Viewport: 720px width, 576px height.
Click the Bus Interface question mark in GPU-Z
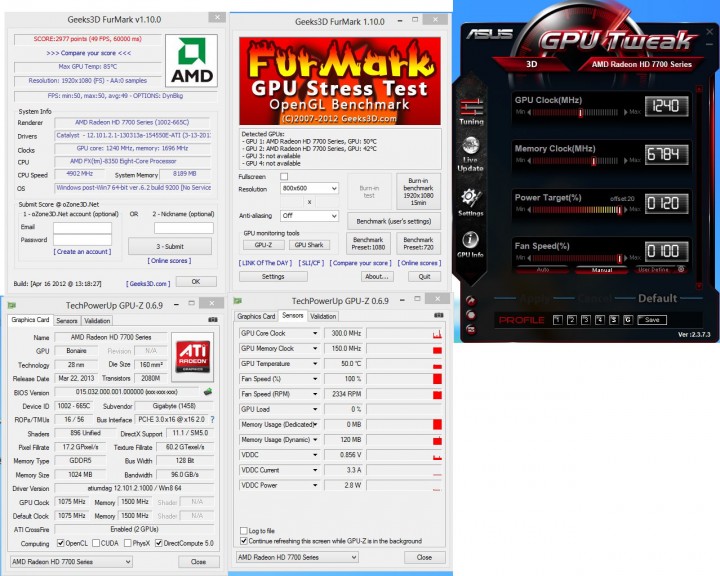point(212,419)
